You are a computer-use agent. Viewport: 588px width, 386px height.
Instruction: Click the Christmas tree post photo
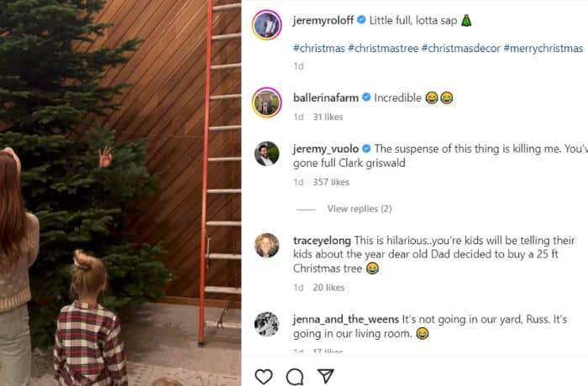pos(120,193)
